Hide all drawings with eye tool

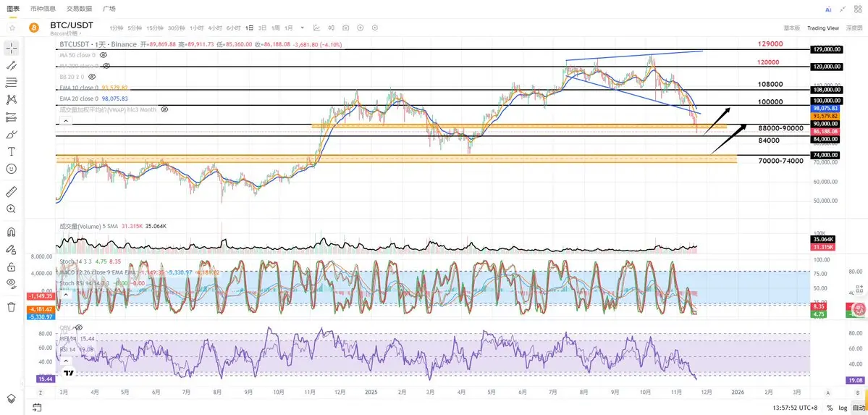11,284
